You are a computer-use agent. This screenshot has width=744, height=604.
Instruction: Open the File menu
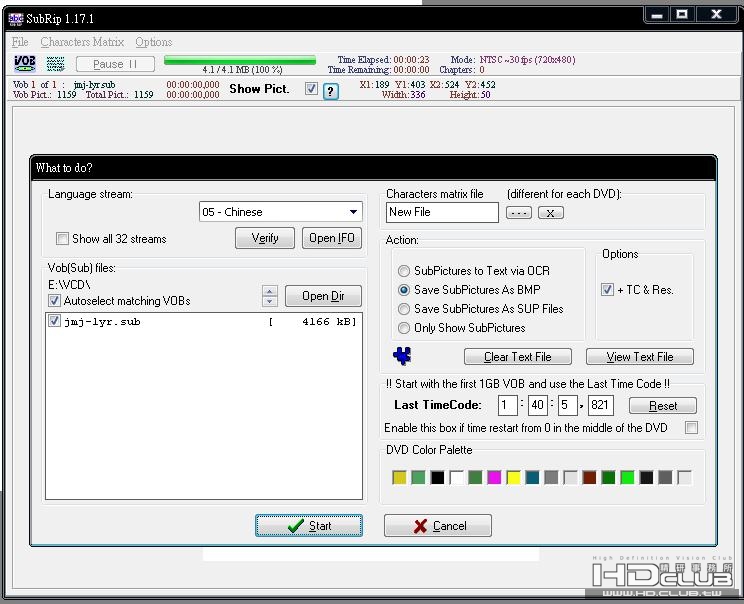[x=20, y=42]
